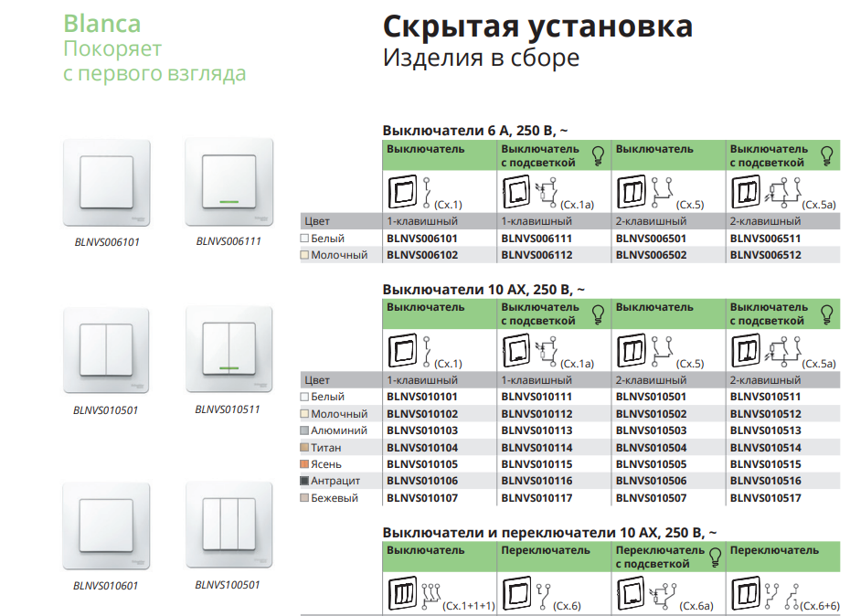Click the section title Выключатели 10 АХ, 250 В
This screenshot has width=850, height=616.
tap(483, 290)
